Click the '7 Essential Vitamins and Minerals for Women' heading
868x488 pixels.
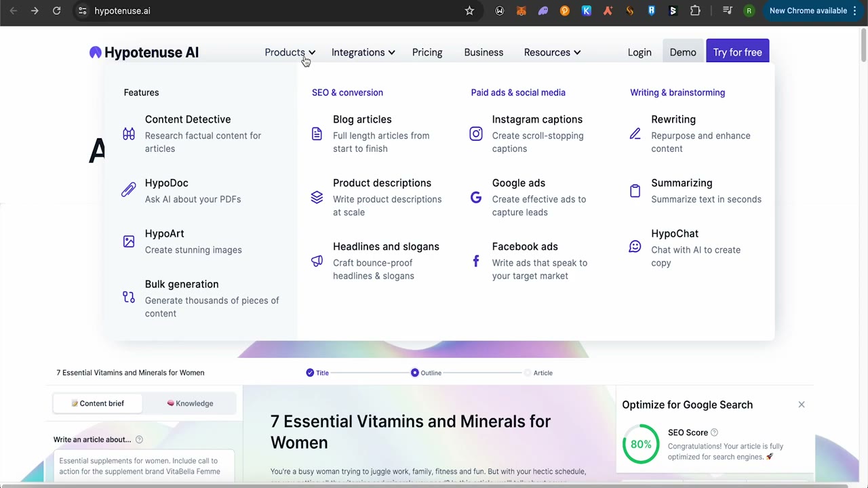click(410, 432)
